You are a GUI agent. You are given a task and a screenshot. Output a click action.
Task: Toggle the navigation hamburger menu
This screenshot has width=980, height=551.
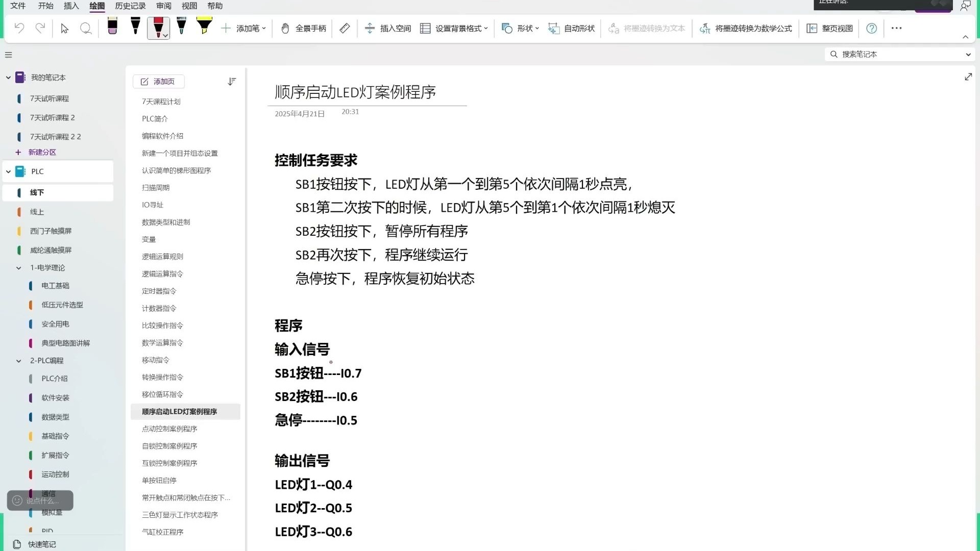(x=8, y=55)
